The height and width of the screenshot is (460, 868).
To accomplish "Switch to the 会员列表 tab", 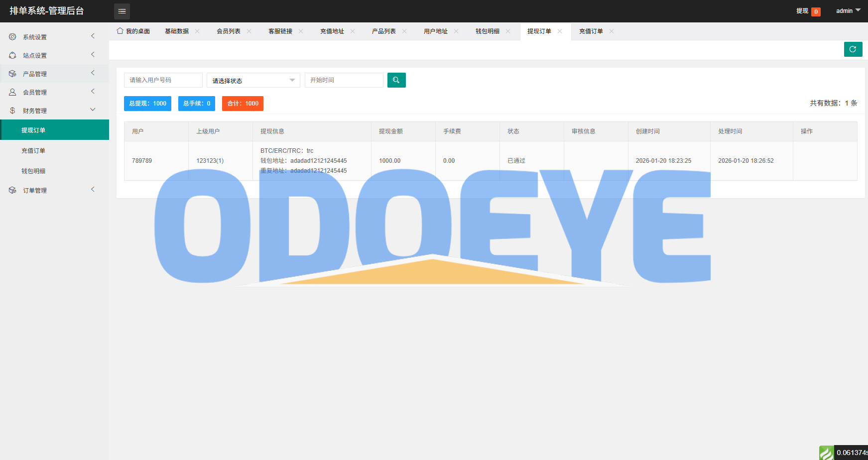I will tap(229, 31).
